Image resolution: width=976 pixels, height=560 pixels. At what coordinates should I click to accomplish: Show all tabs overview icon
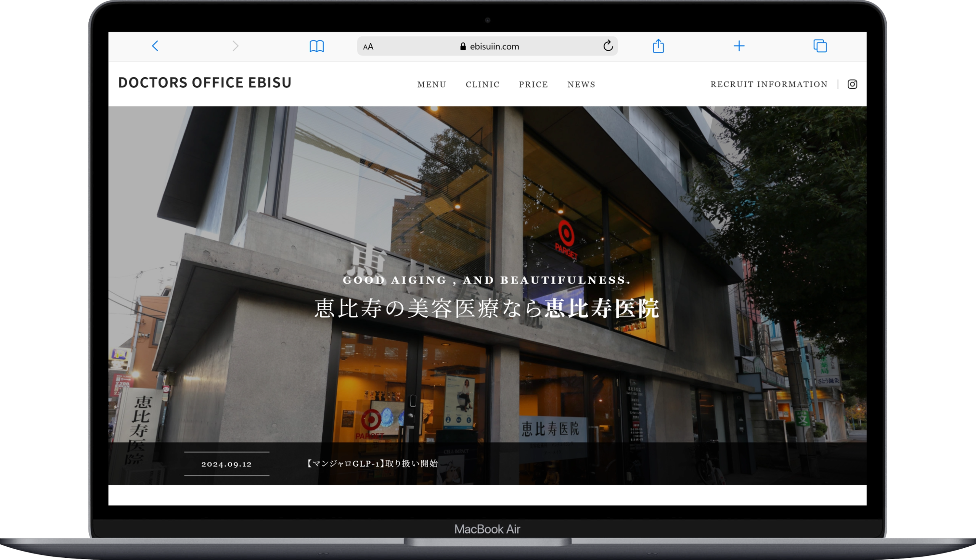point(820,46)
